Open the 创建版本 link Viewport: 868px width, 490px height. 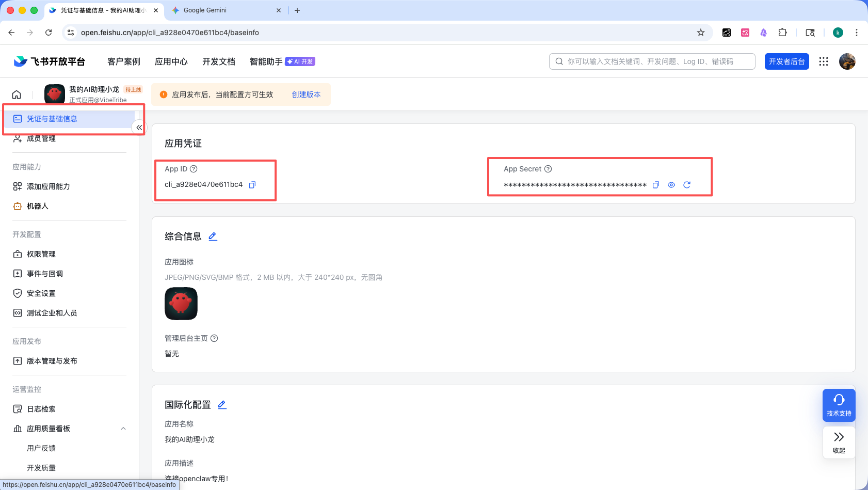tap(306, 94)
